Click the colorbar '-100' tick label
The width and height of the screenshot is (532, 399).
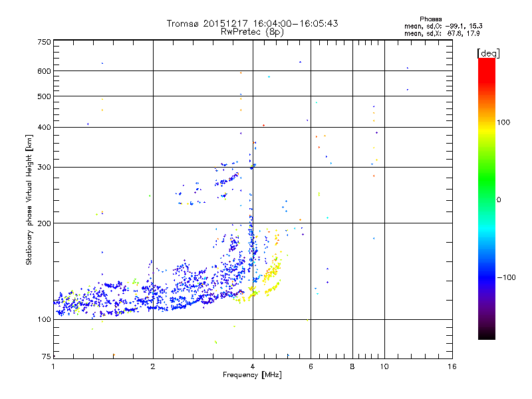tap(507, 277)
